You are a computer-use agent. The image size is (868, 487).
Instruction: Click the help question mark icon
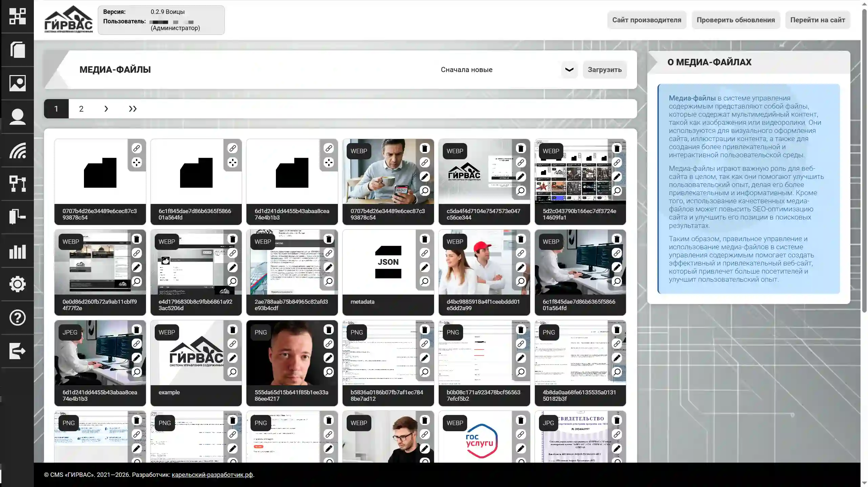click(x=17, y=318)
